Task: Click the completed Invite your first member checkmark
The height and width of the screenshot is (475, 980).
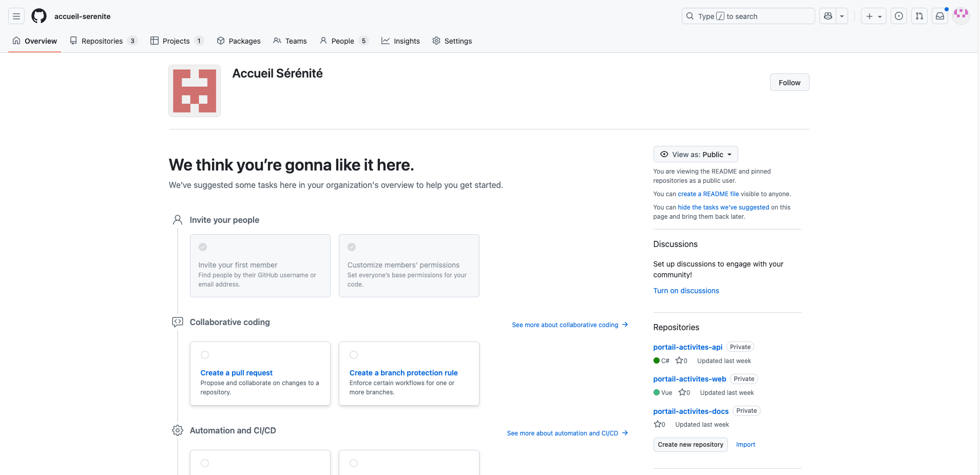Action: tap(203, 247)
